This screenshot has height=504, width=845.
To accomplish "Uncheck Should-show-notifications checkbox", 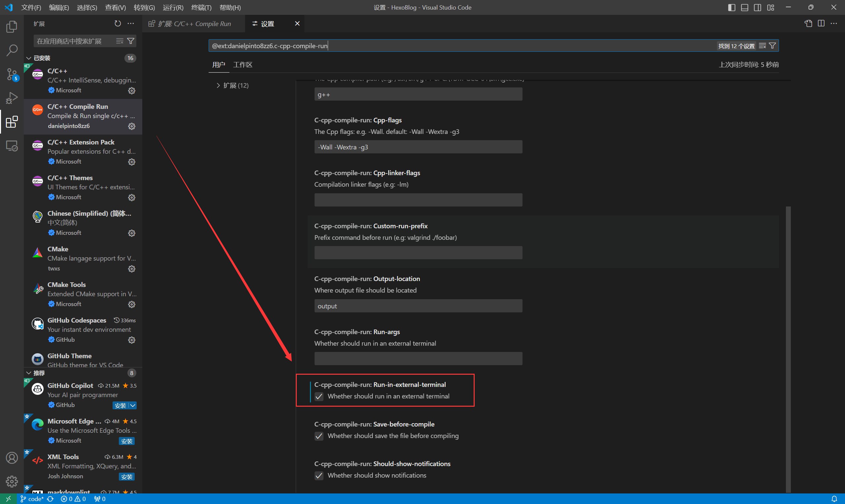I will click(319, 476).
